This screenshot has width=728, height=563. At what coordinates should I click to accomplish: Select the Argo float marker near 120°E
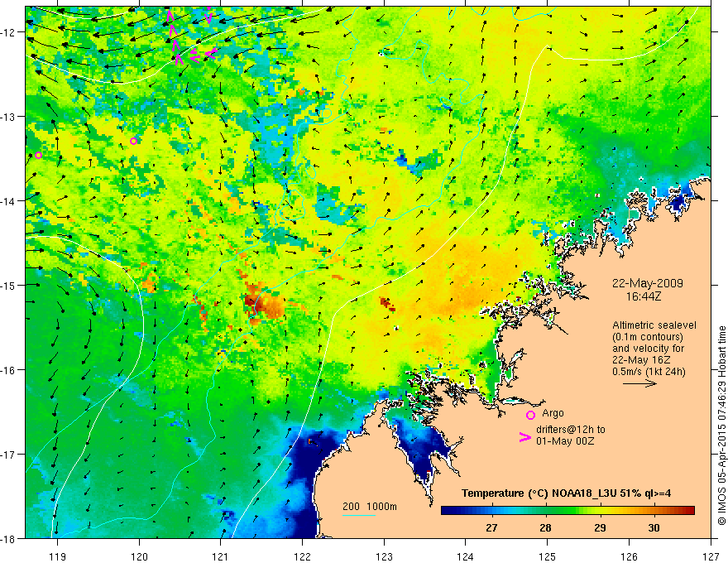coord(134,142)
